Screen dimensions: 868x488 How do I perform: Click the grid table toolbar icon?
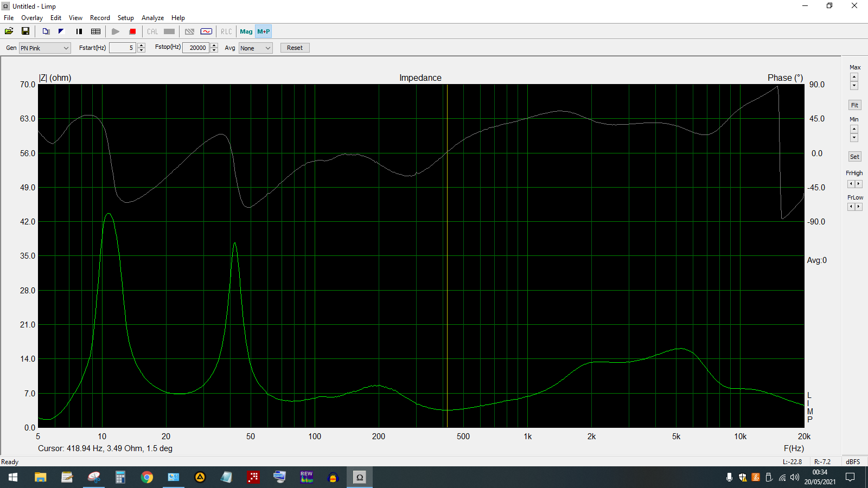[x=96, y=31]
